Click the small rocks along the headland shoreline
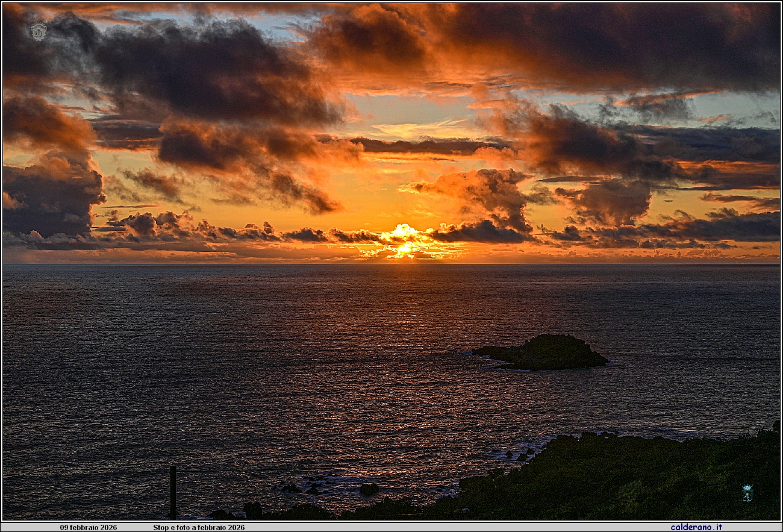This screenshot has width=783, height=532. (x=521, y=453)
